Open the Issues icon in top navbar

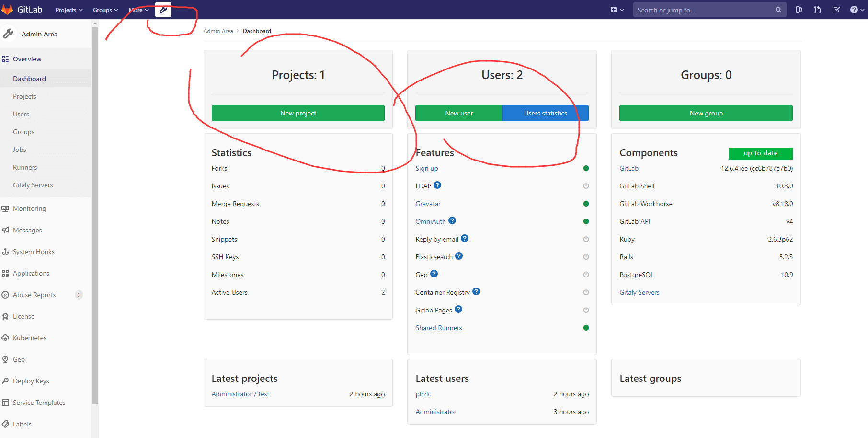click(x=799, y=10)
